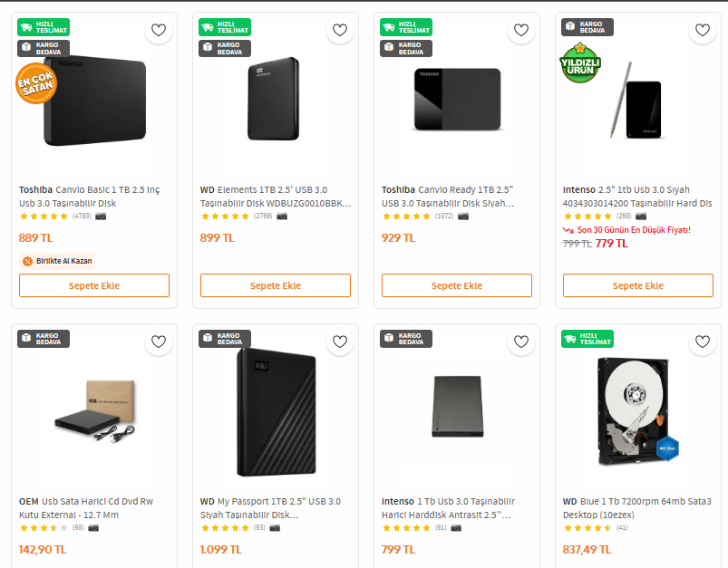Click Kargo Bedava badge on WD My Passport

tap(225, 339)
